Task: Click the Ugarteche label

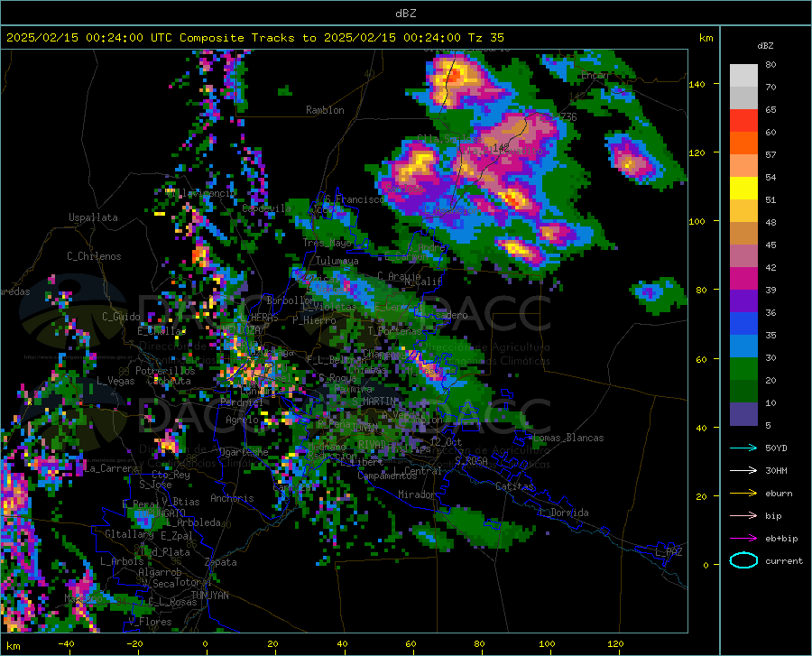Action: (244, 452)
